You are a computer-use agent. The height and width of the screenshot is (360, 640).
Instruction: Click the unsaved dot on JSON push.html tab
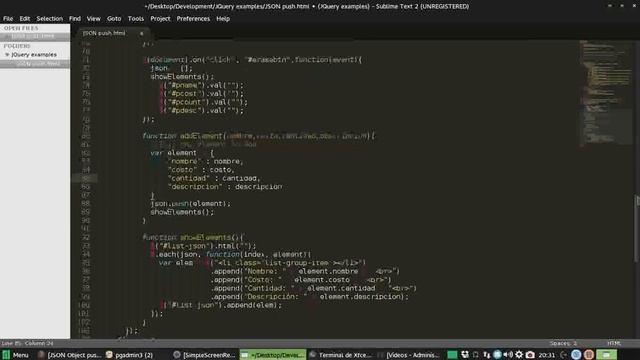141,33
